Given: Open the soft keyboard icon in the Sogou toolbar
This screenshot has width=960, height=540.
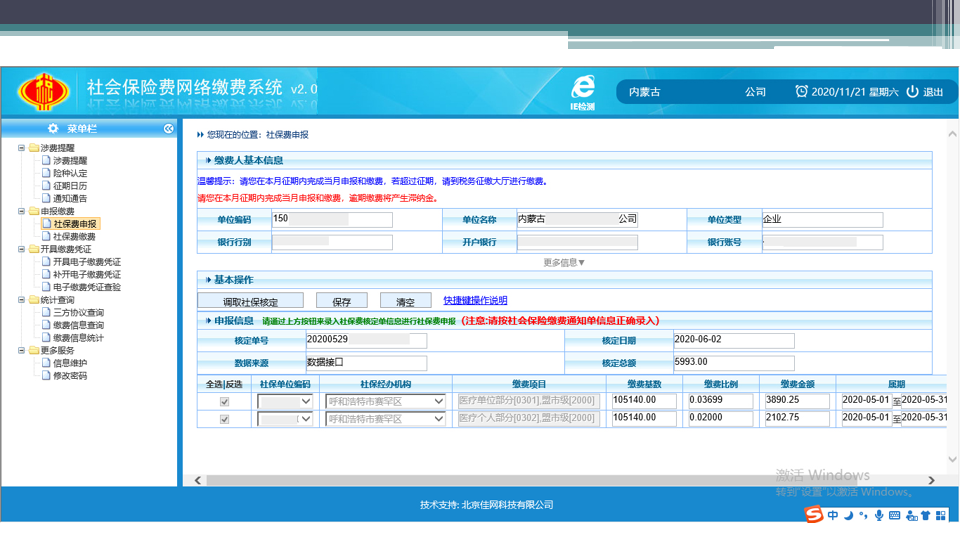Looking at the screenshot, I should pos(894,516).
